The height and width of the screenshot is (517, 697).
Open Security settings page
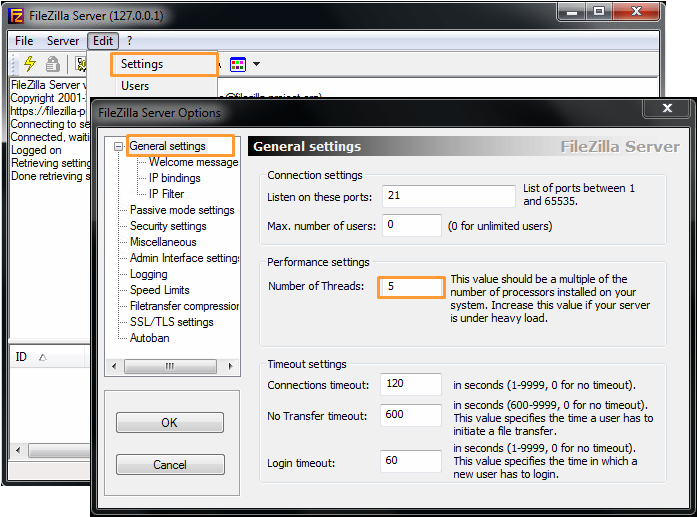click(x=168, y=226)
